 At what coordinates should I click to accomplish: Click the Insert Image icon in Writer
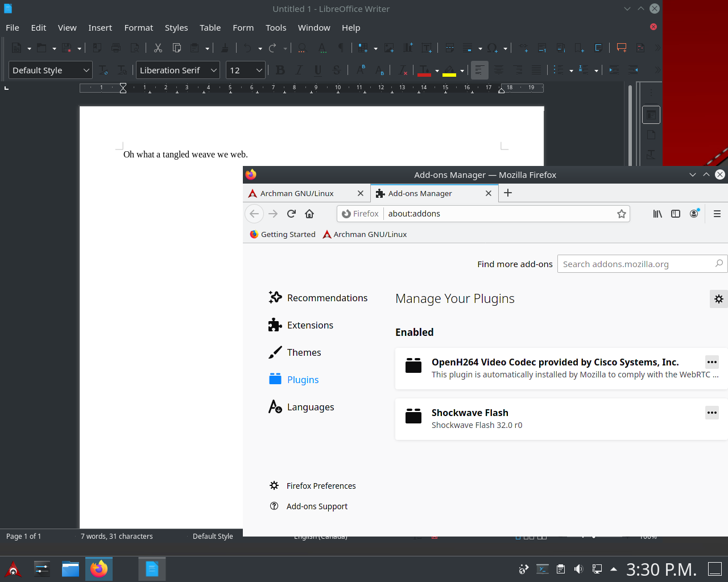click(389, 48)
